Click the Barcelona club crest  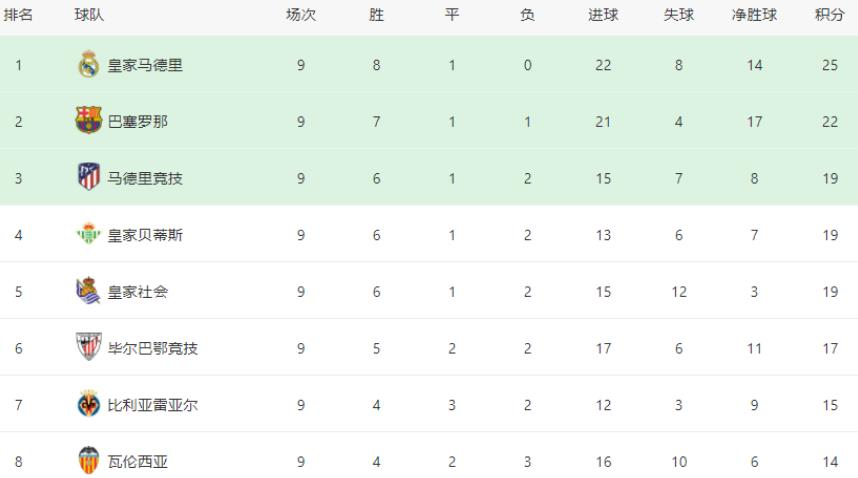point(88,121)
